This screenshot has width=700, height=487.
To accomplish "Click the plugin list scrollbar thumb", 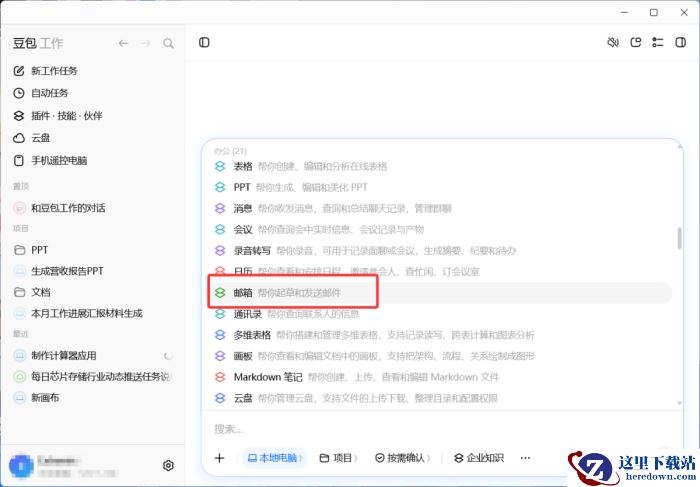I will click(679, 238).
